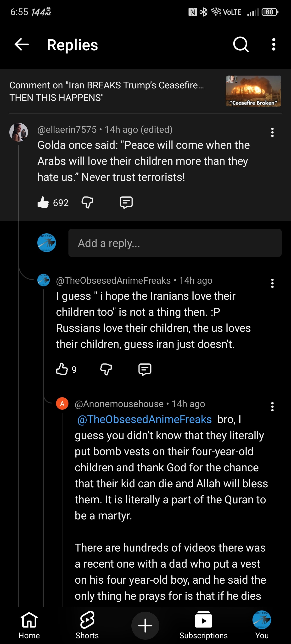This screenshot has width=291, height=644.
Task: Open the top-bar three-dot overflow menu
Action: click(x=274, y=45)
